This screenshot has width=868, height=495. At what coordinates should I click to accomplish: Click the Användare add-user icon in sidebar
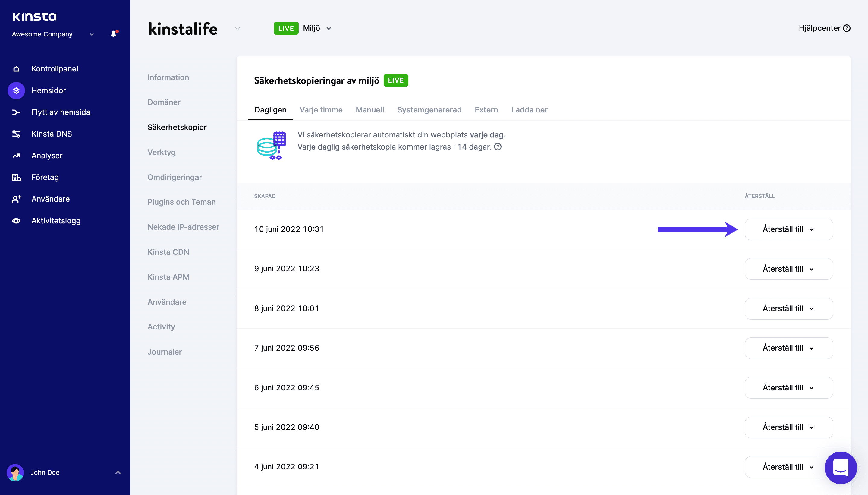pyautogui.click(x=16, y=199)
